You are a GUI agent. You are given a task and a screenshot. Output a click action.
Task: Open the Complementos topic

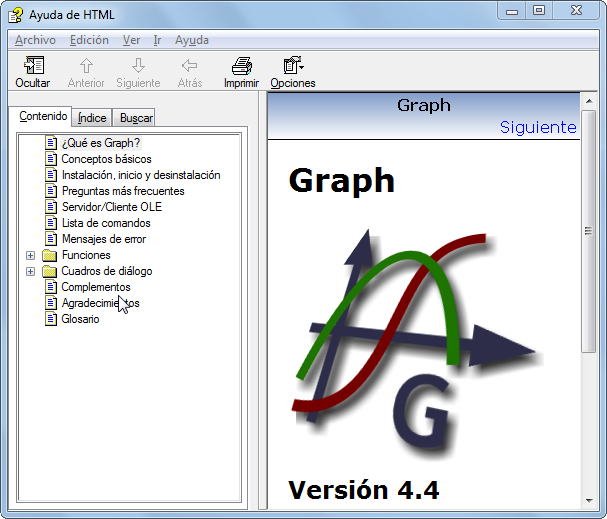[x=96, y=287]
